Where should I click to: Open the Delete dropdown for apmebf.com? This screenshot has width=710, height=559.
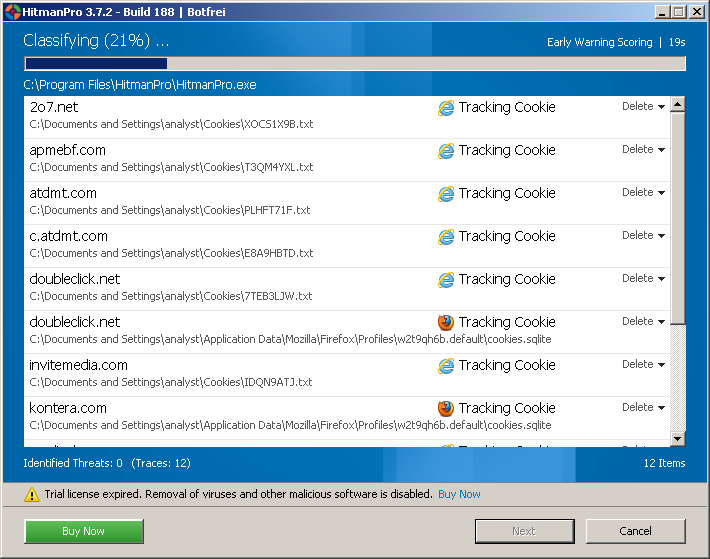click(x=643, y=149)
